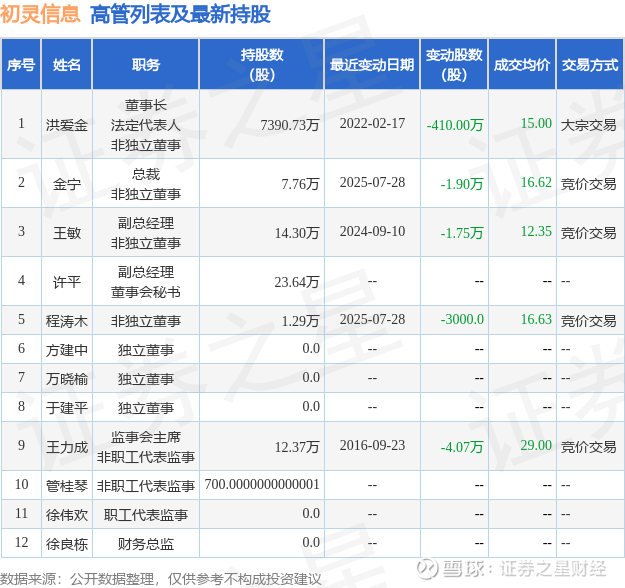The image size is (625, 588).
Task: Click the name 王敏
Action: pos(67,232)
